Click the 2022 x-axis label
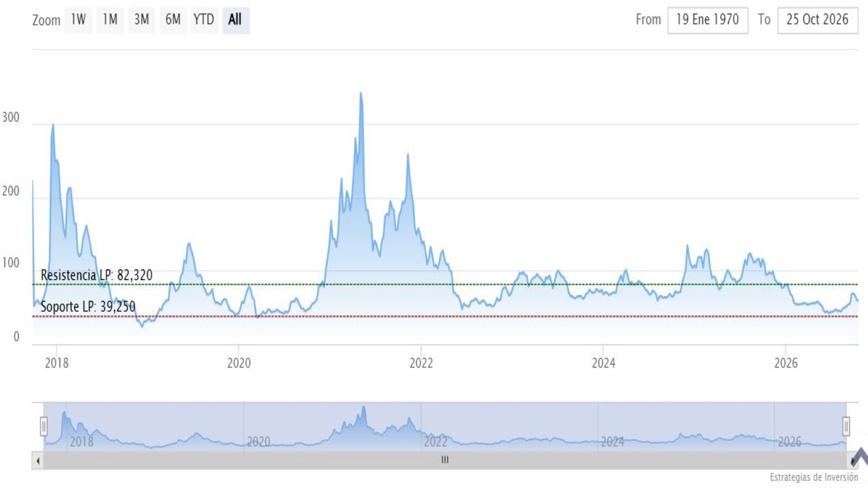Viewport: 868px width, 488px height. pos(421,363)
